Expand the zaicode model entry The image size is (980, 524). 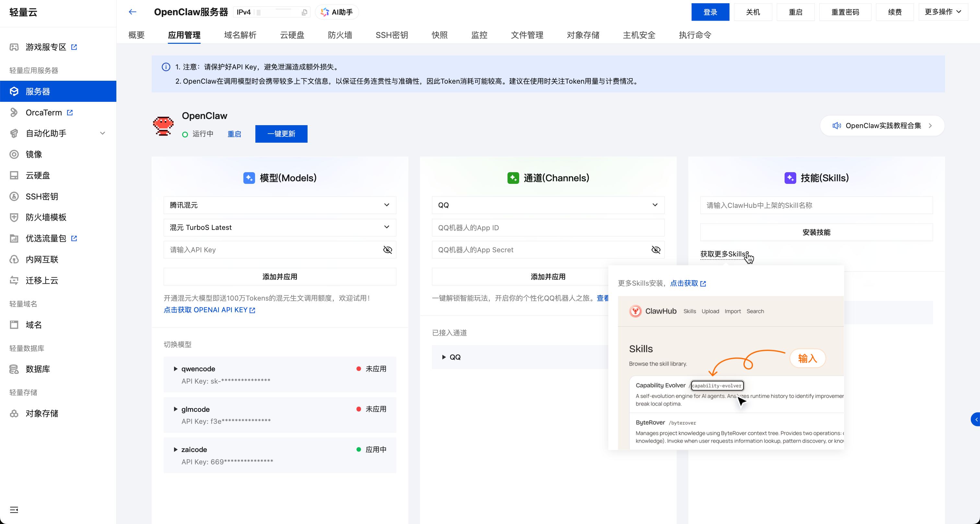[x=176, y=449]
